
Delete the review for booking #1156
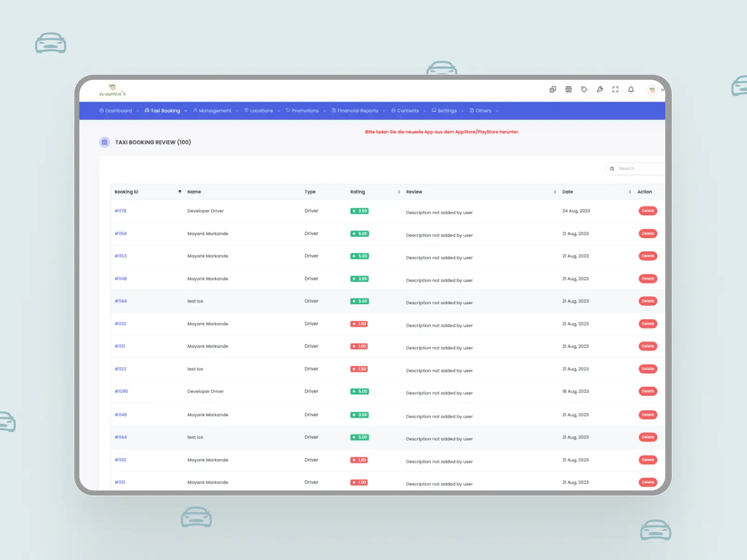[x=648, y=233]
